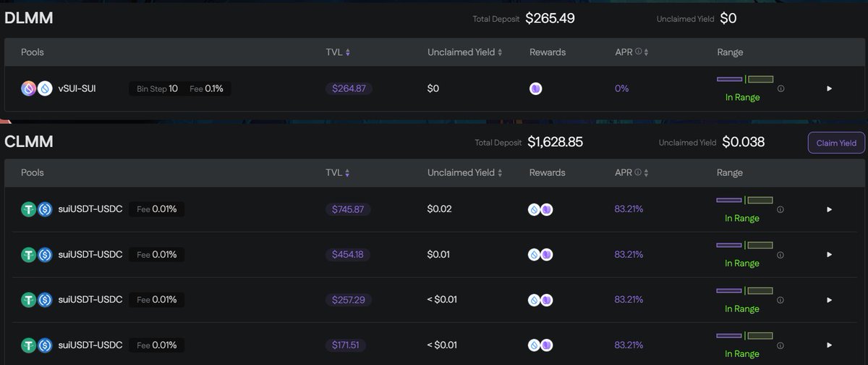
Task: Click the rewards icons in $171.51 pool row
Action: 540,345
